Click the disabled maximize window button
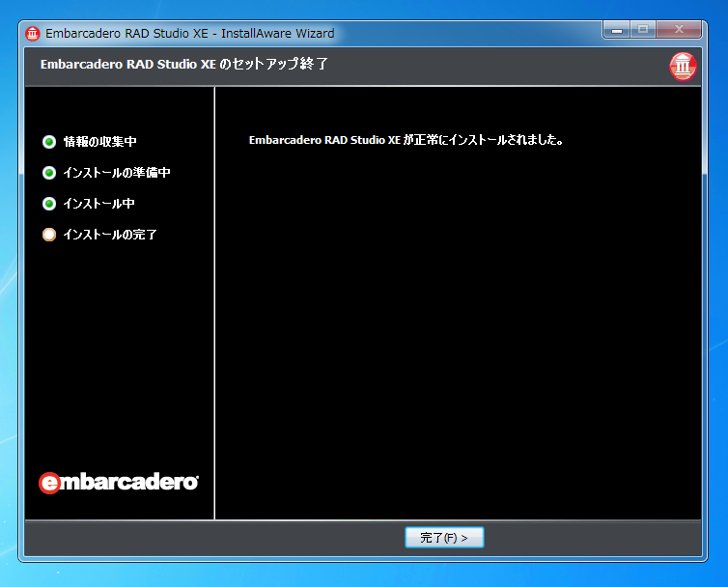Screen dimensions: 728x587 [x=643, y=30]
